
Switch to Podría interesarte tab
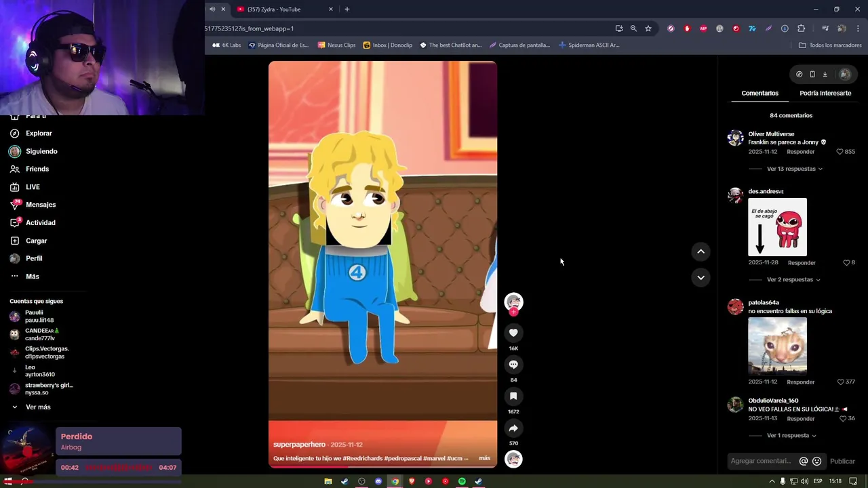pos(825,93)
